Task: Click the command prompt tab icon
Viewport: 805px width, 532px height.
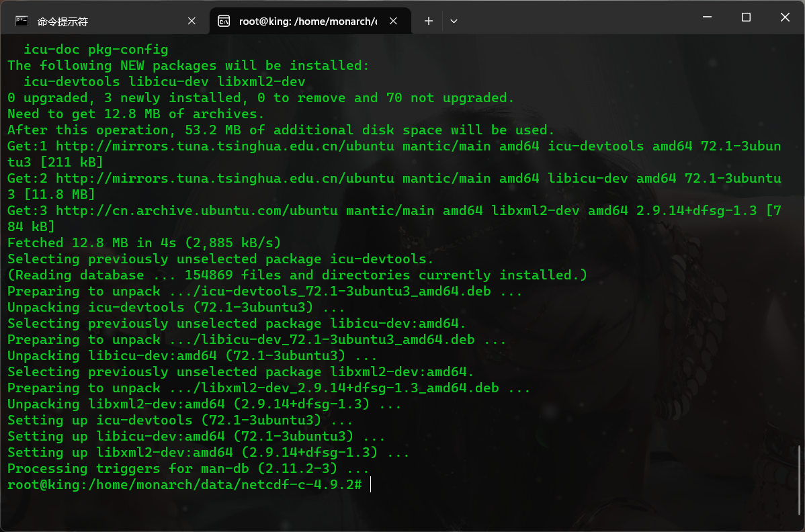Action: [x=22, y=21]
